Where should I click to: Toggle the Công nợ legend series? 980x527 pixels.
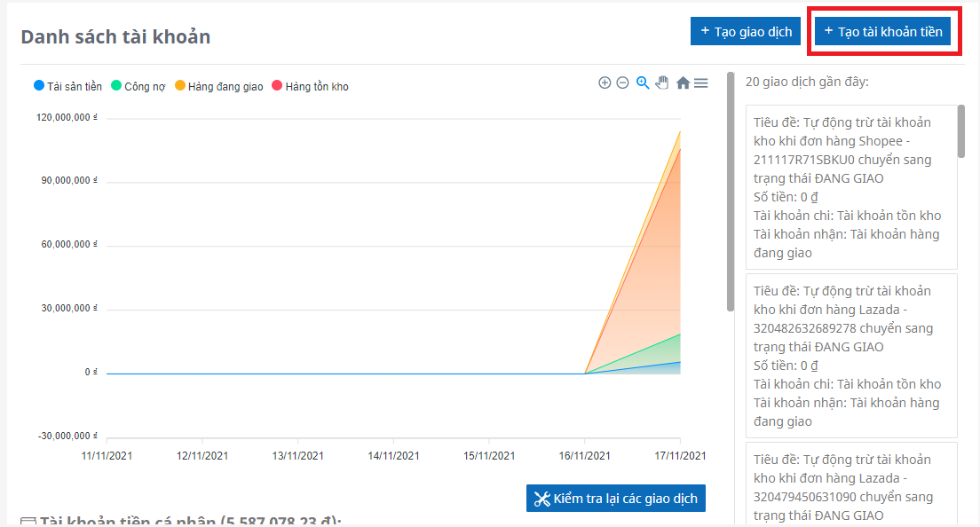[x=138, y=86]
